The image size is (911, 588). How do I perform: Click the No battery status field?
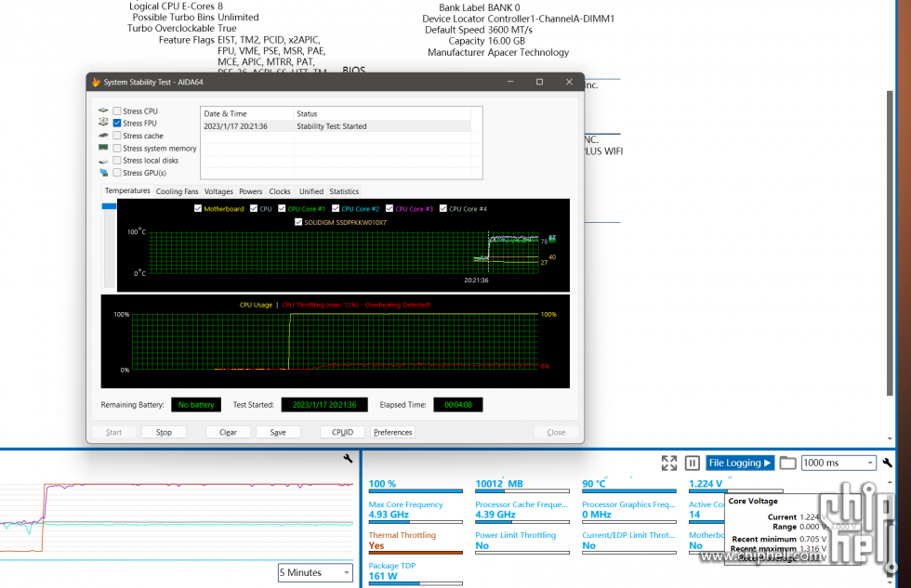196,405
